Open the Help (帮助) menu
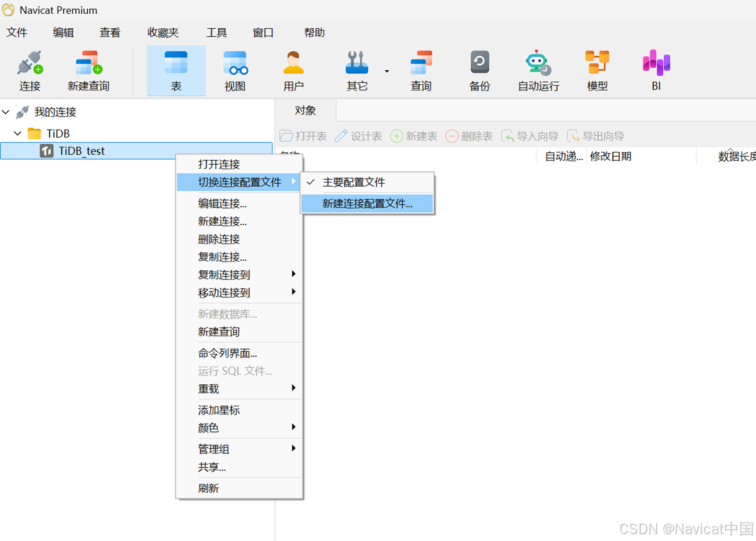 314,33
